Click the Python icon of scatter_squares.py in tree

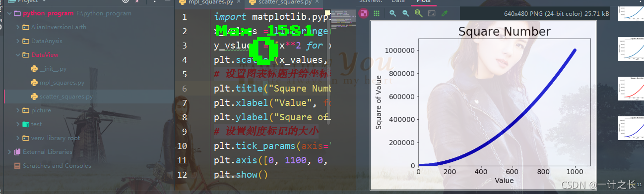[34, 97]
